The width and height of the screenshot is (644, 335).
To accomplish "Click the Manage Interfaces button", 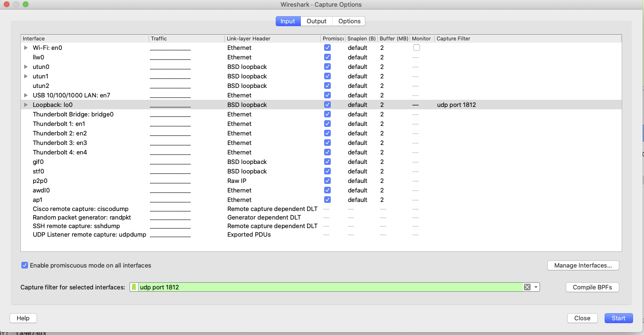I will 583,265.
